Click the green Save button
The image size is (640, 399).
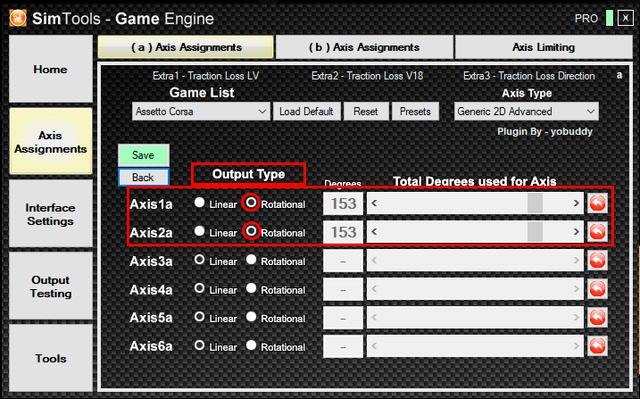click(143, 155)
